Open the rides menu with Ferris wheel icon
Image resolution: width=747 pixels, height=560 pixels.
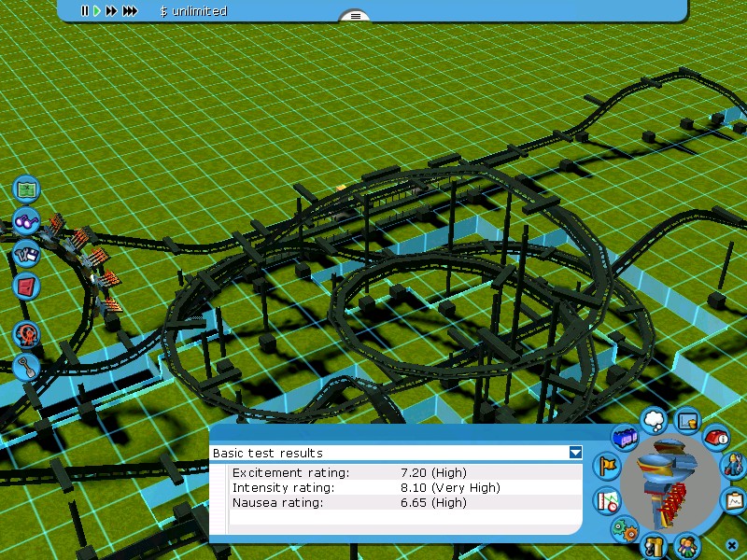click(x=26, y=334)
